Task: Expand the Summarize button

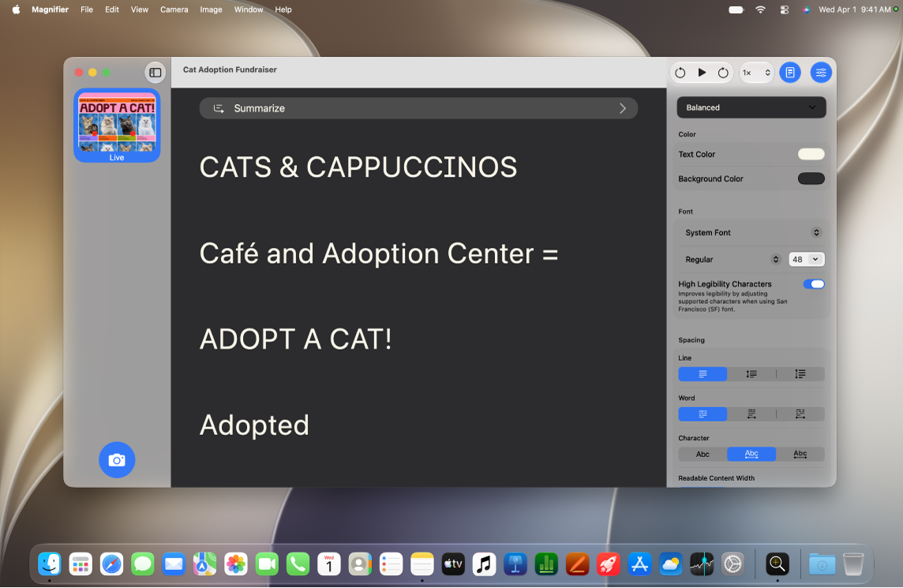Action: (x=418, y=108)
